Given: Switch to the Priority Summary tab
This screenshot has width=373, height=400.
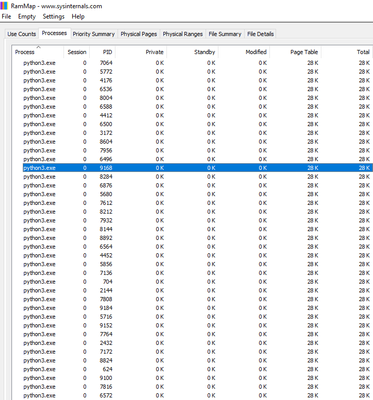Looking at the screenshot, I should 94,34.
